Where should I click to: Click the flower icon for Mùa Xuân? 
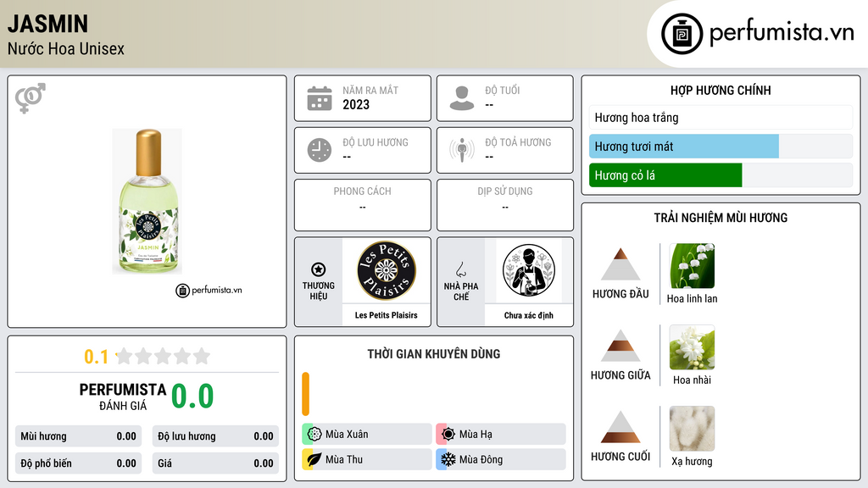[314, 435]
